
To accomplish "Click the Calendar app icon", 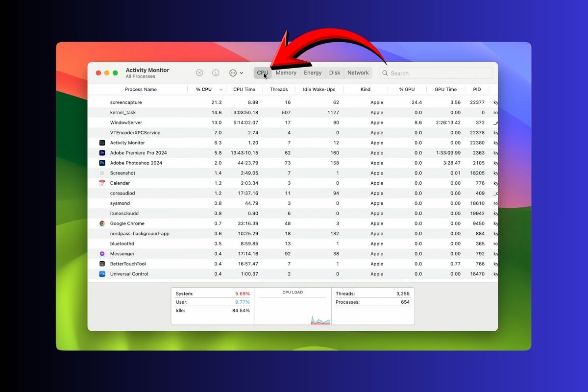I will coord(102,183).
